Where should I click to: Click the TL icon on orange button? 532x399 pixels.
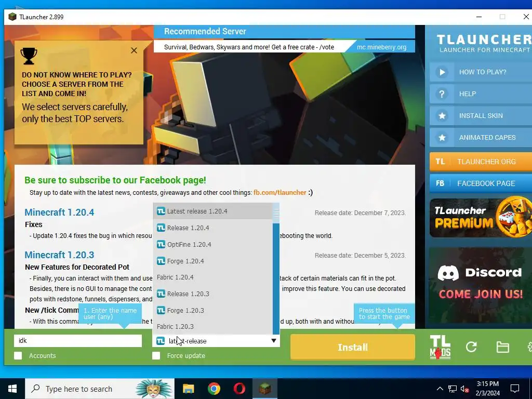click(440, 162)
